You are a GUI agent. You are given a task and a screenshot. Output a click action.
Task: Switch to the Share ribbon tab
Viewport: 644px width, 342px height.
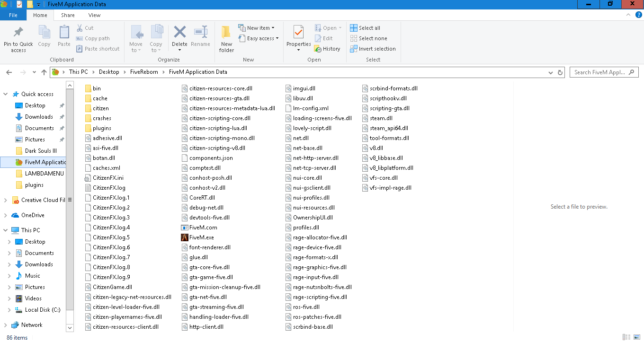pyautogui.click(x=68, y=15)
